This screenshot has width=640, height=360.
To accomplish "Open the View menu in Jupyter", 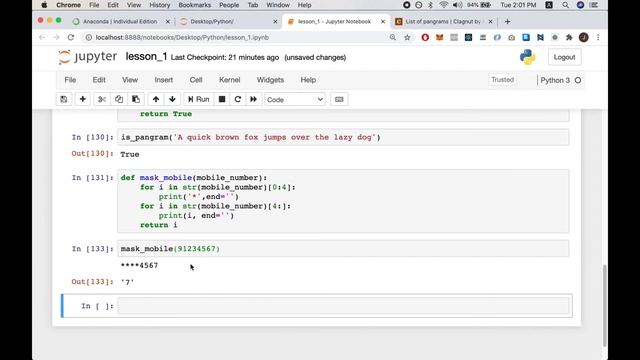I will click(130, 80).
